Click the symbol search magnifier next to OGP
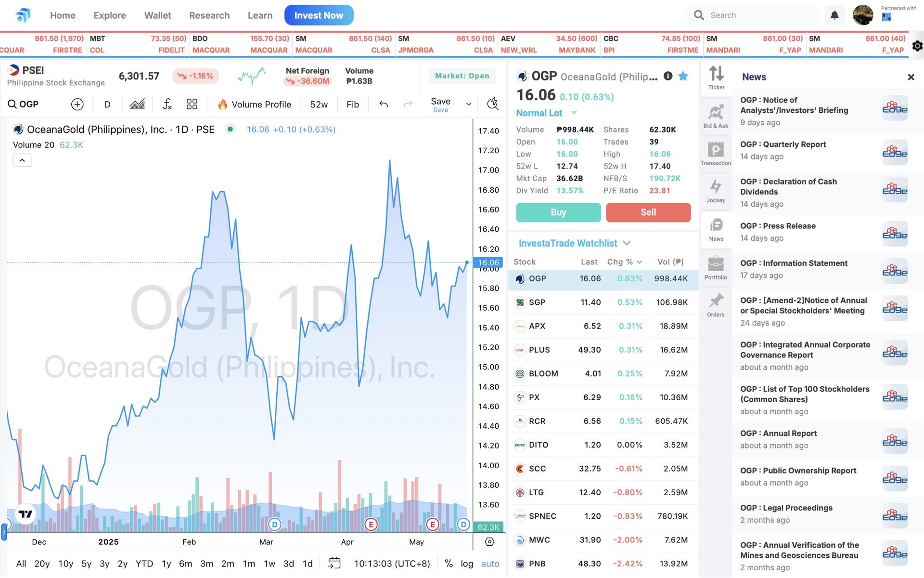This screenshot has width=924, height=578. pos(13,104)
